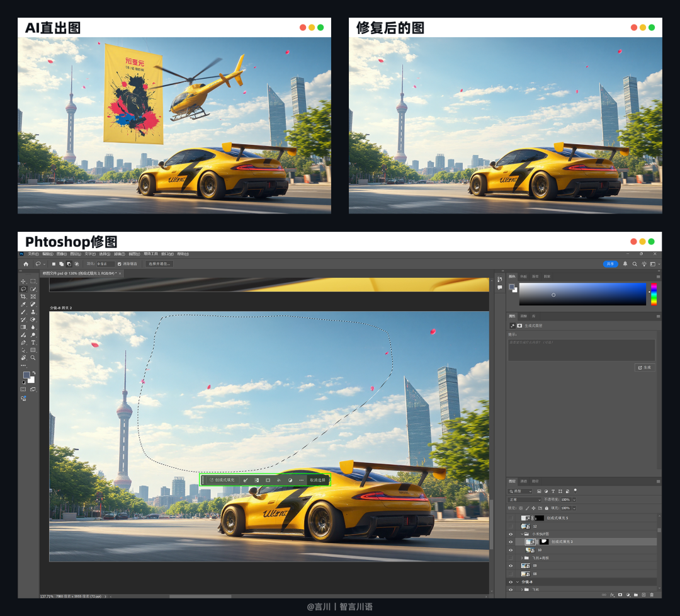The height and width of the screenshot is (616, 680).
Task: Select the Clone Stamp tool
Action: coord(33,313)
